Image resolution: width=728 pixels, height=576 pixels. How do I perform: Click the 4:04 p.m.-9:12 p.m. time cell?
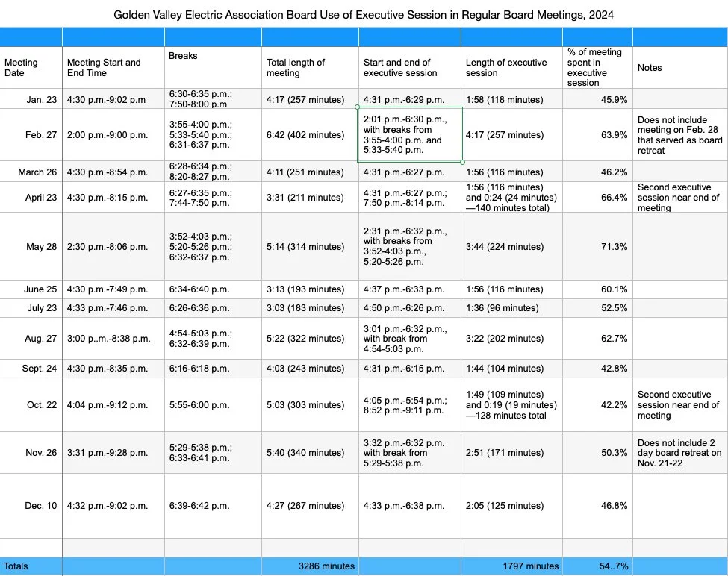point(113,405)
